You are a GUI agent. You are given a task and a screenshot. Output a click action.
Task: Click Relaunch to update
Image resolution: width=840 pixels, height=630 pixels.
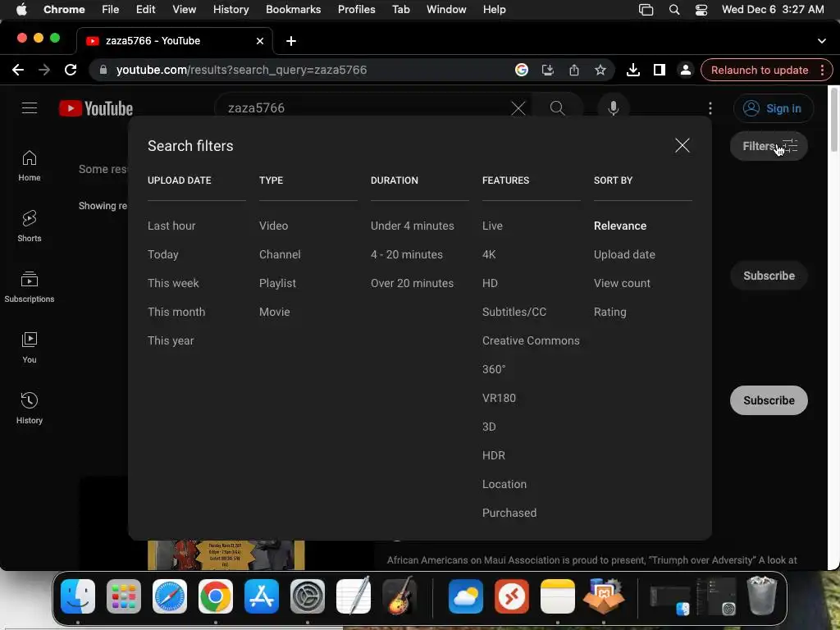pos(759,71)
